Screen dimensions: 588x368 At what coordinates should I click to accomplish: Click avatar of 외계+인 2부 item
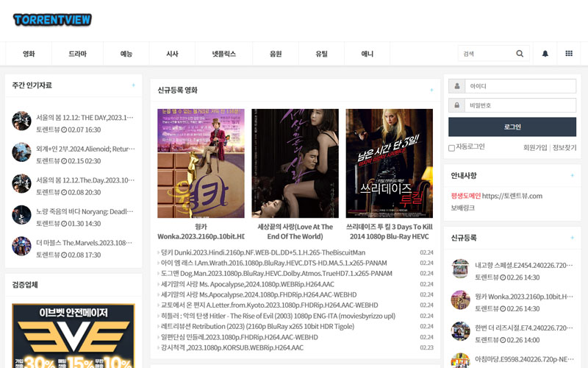pyautogui.click(x=21, y=152)
